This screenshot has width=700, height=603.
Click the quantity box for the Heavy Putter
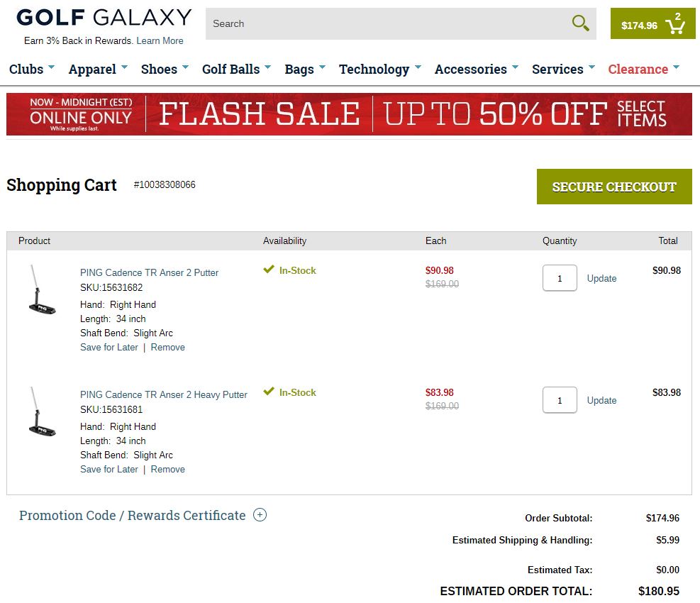point(560,400)
